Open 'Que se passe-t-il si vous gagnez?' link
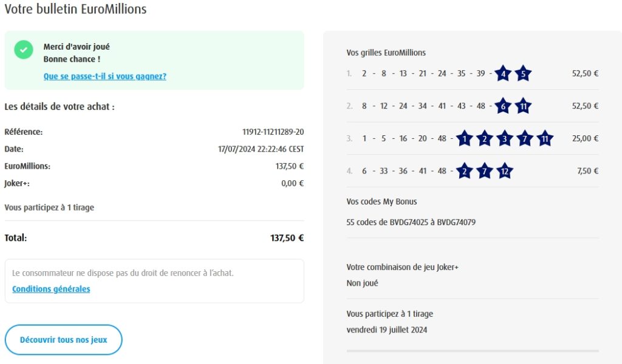This screenshot has height=364, width=622. tap(105, 76)
